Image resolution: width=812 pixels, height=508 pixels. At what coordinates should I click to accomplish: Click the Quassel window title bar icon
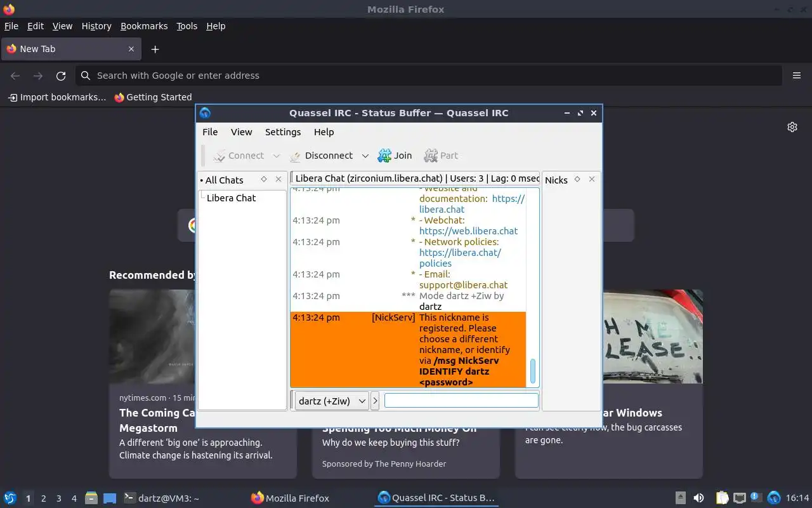pyautogui.click(x=205, y=113)
